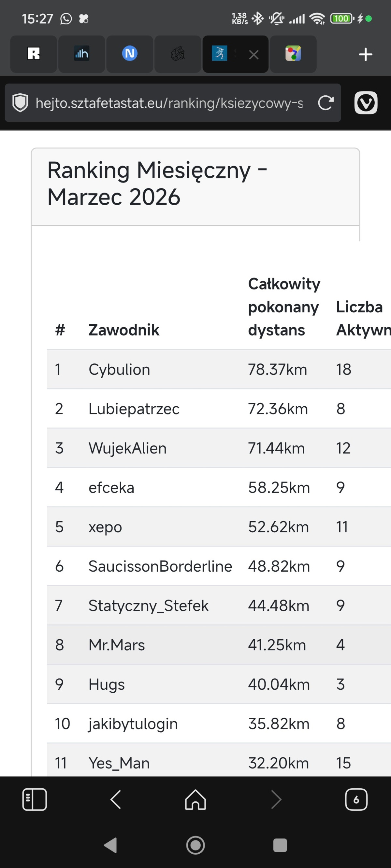Viewport: 391px width, 868px height.
Task: Switch to the blue N tab
Action: [130, 54]
